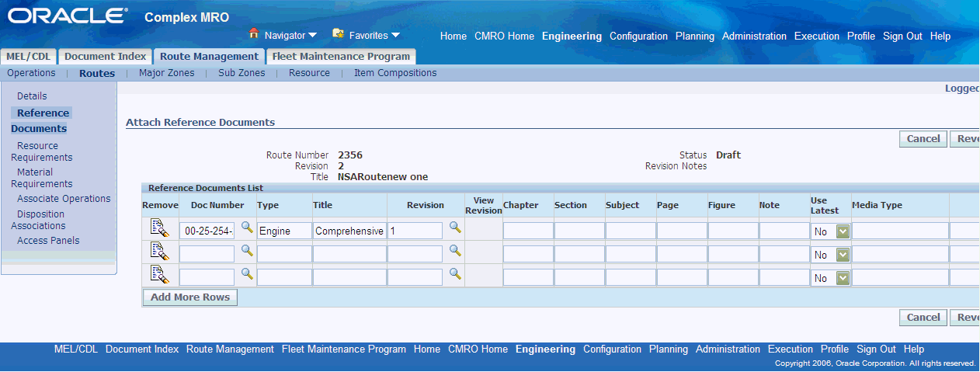Click the top Cancel button
The width and height of the screenshot is (980, 372).
tap(923, 139)
